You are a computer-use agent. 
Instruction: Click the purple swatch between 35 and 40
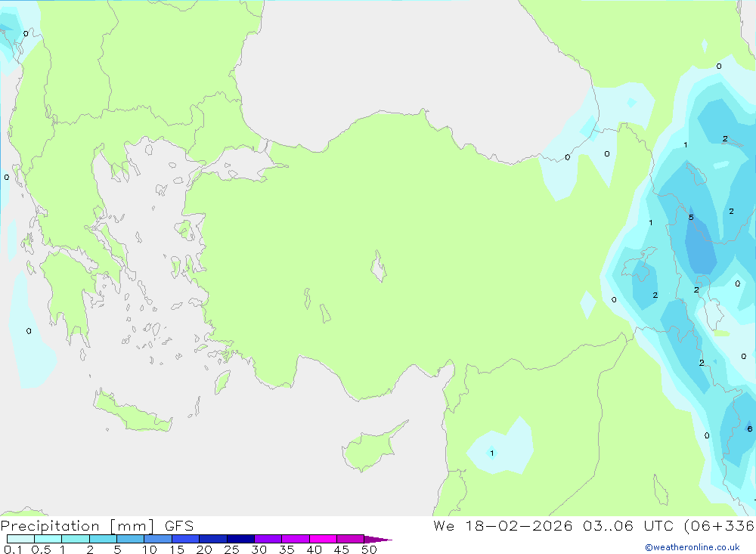pyautogui.click(x=296, y=539)
